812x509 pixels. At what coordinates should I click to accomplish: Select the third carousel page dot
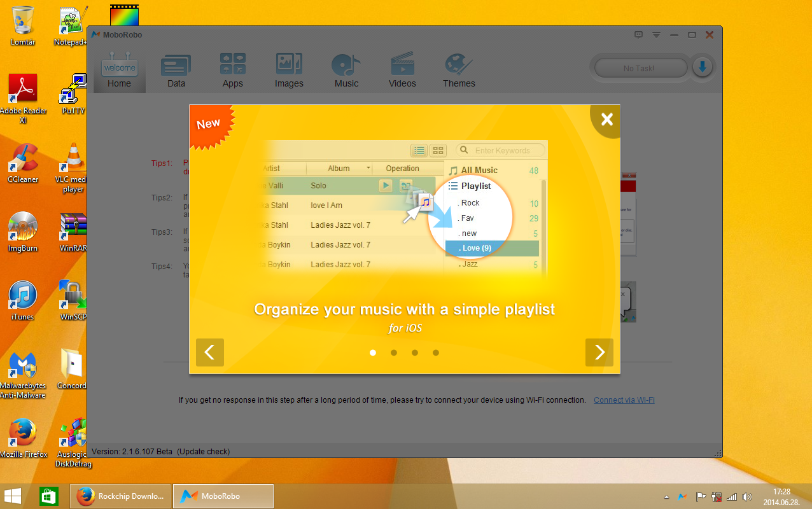click(x=415, y=352)
